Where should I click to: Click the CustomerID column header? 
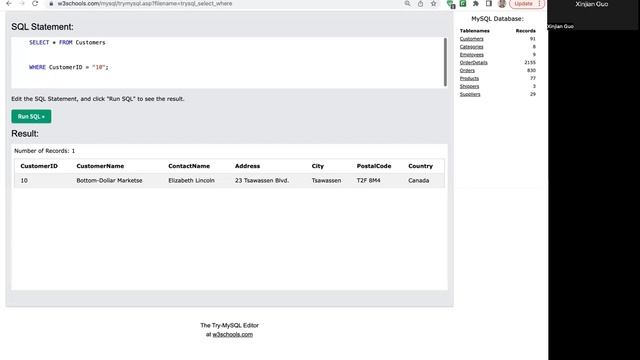[x=39, y=166]
